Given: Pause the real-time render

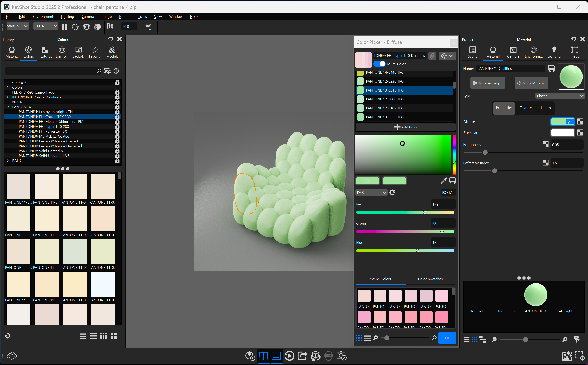Looking at the screenshot, I should coord(64,27).
